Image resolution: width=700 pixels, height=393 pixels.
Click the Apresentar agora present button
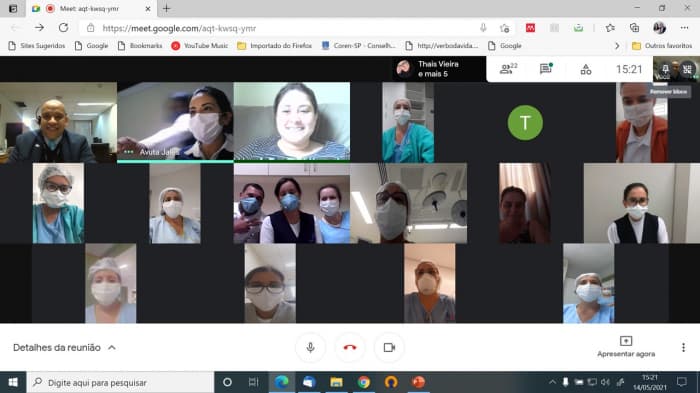pyautogui.click(x=626, y=347)
